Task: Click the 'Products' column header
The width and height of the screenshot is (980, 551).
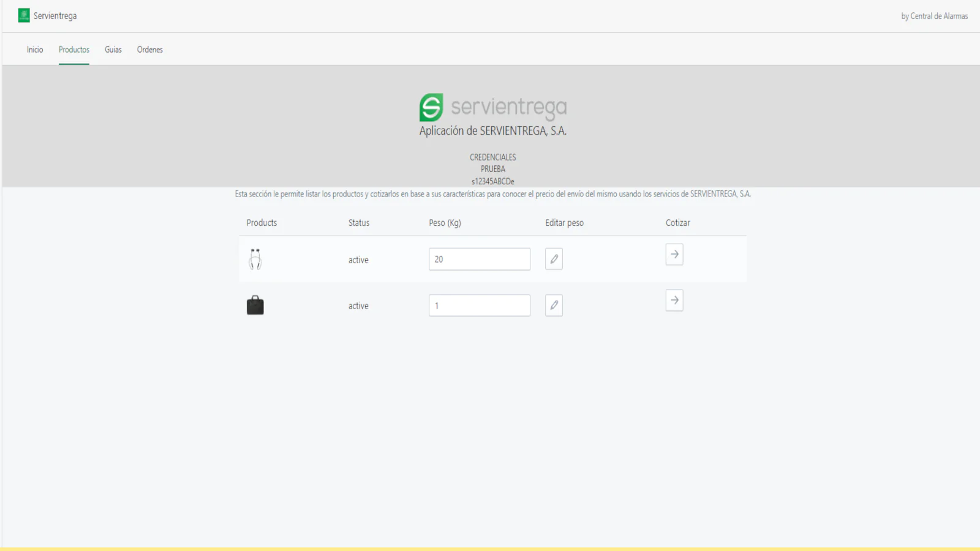Action: [x=262, y=223]
